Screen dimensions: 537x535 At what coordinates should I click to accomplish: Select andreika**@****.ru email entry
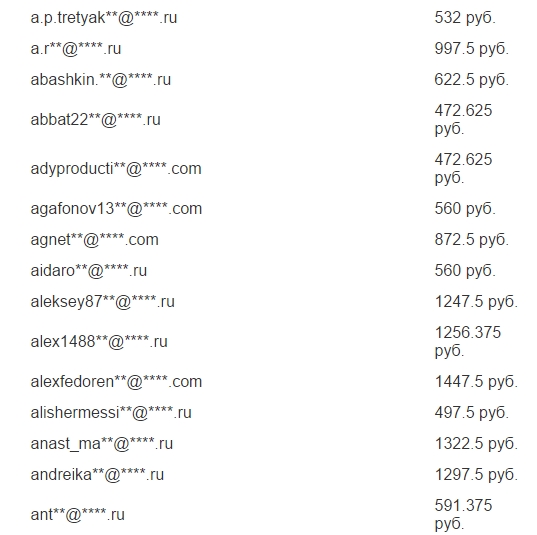[97, 475]
